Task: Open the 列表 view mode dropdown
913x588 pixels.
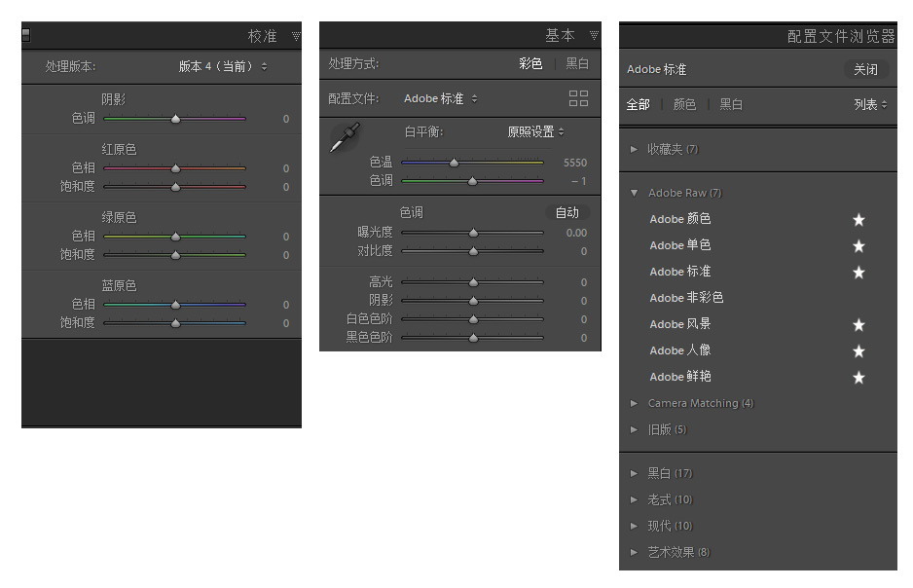Action: 870,104
